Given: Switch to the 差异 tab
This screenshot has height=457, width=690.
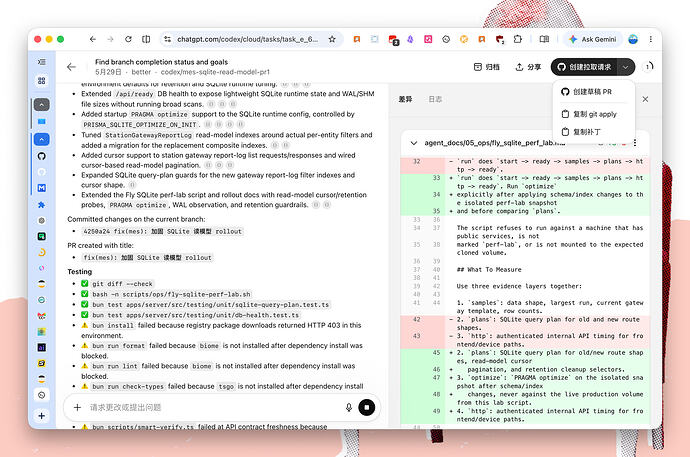Looking at the screenshot, I should click(405, 99).
